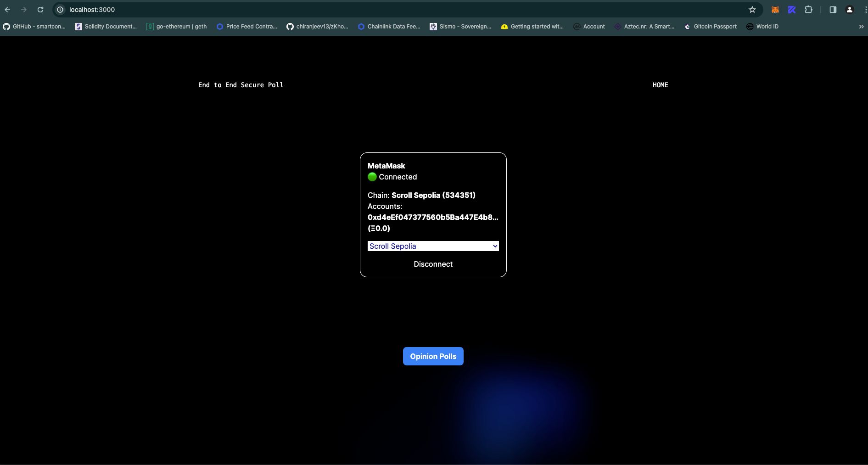Open Sismo - Sovereign... bookmark
Viewport: 868px width, 465px height.
click(x=460, y=27)
